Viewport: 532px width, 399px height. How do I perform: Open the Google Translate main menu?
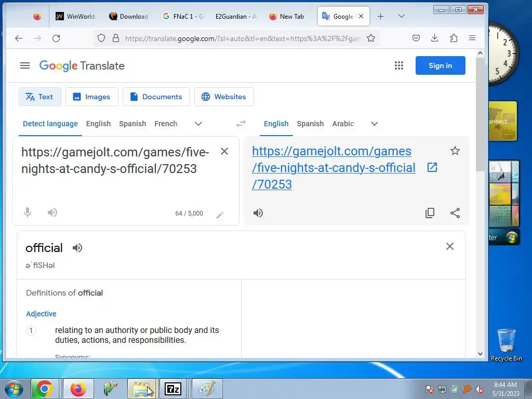(x=25, y=65)
